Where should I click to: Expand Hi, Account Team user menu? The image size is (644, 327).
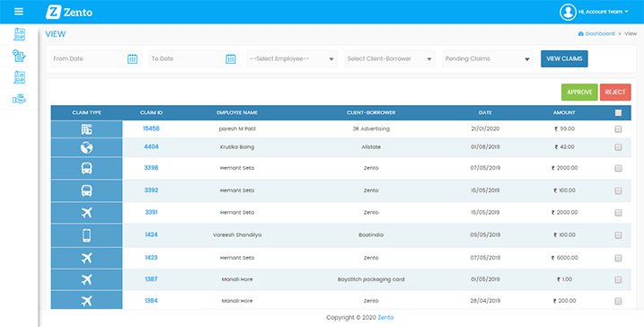(x=604, y=12)
